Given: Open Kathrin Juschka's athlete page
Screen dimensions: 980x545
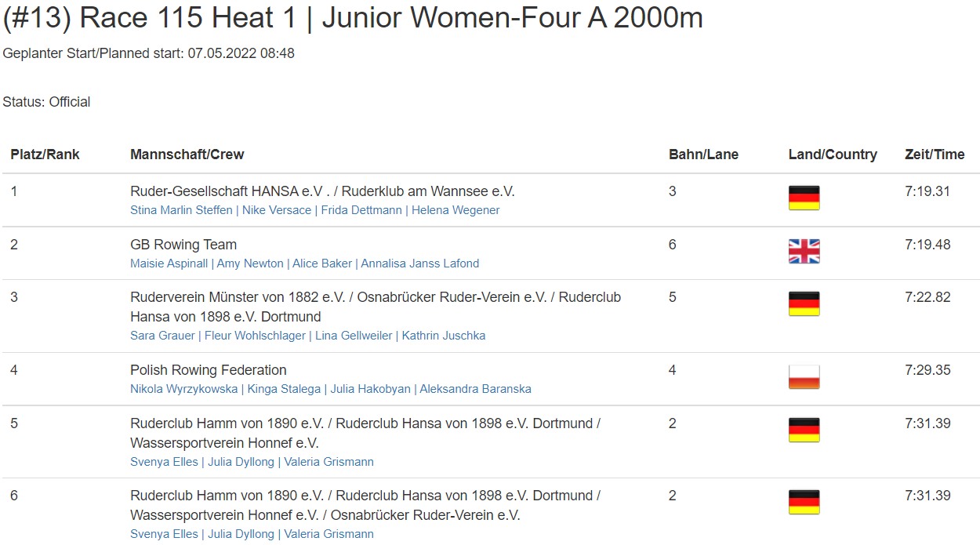Looking at the screenshot, I should 444,336.
